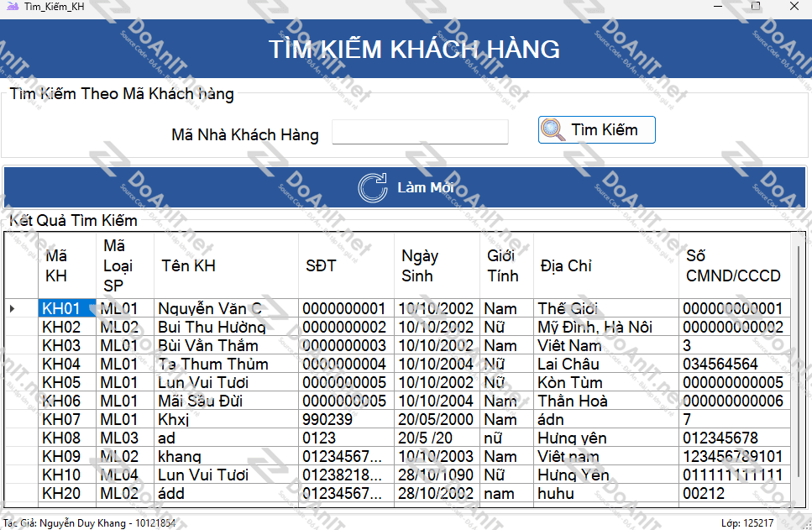
Task: Click the ID cell 034564564
Action: coord(735,365)
